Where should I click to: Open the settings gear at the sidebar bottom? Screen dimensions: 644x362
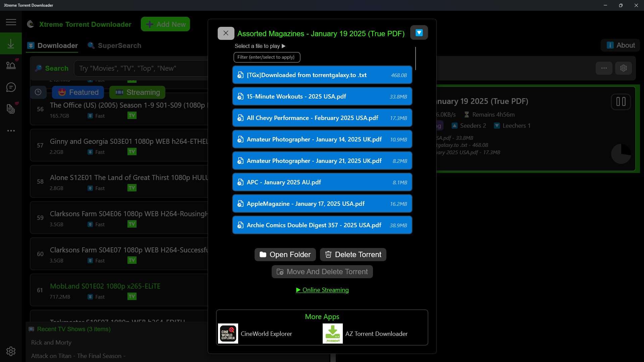pyautogui.click(x=11, y=351)
